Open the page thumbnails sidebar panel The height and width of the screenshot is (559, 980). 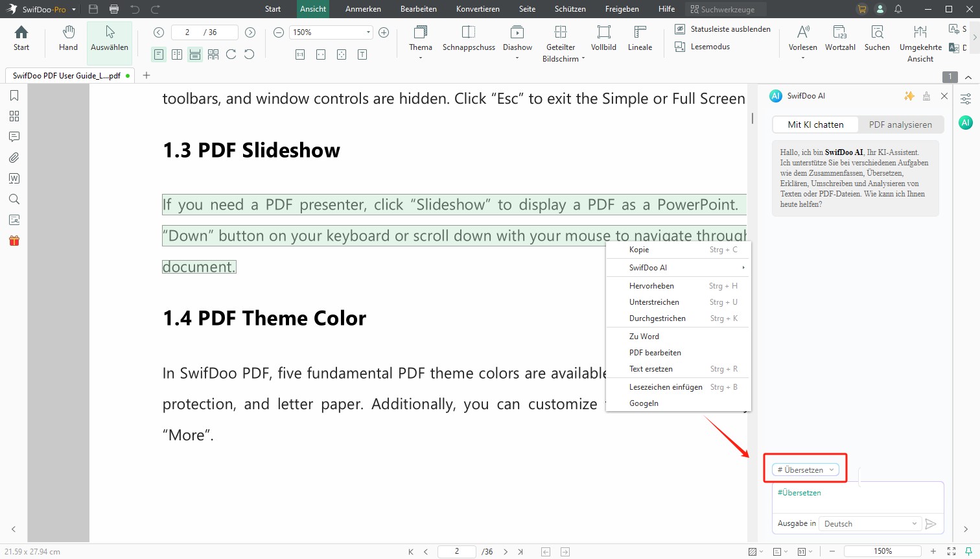tap(14, 116)
